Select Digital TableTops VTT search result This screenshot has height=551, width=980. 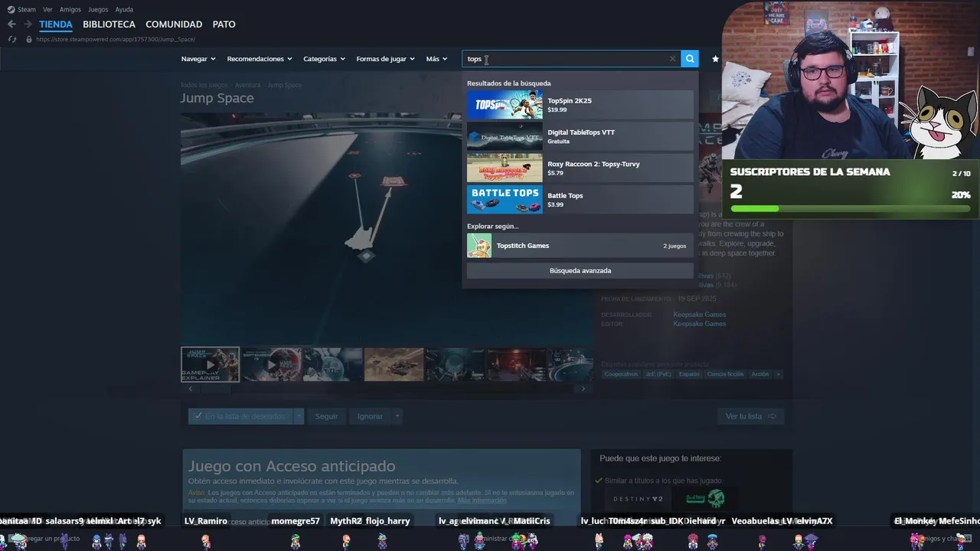[x=580, y=136]
